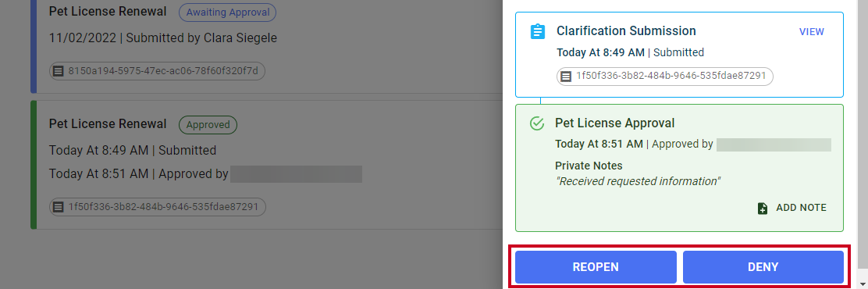868x289 pixels.
Task: Click document icon beside 8150a194 ID
Action: click(58, 71)
